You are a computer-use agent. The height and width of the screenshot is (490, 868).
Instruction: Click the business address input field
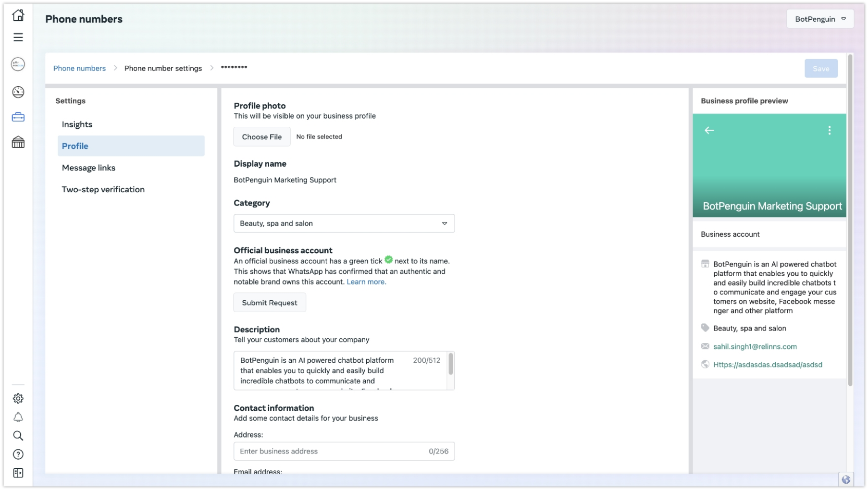coord(344,451)
